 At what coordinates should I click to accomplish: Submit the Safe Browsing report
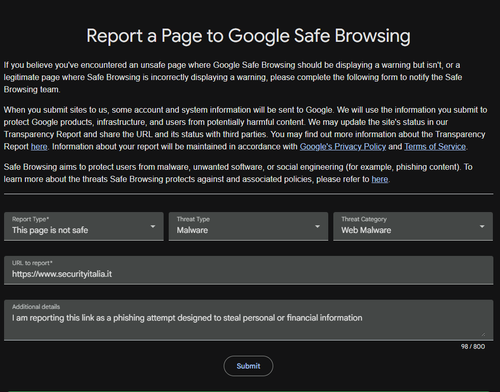[248, 366]
